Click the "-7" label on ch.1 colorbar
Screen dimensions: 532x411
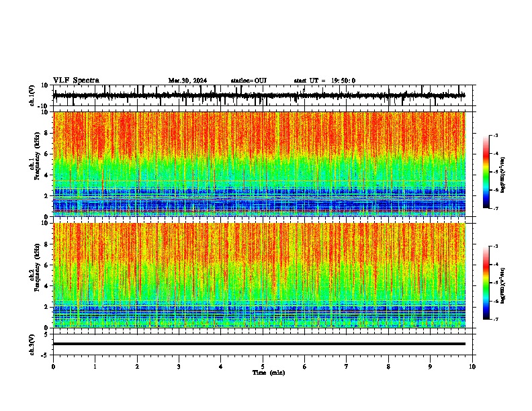[495, 208]
